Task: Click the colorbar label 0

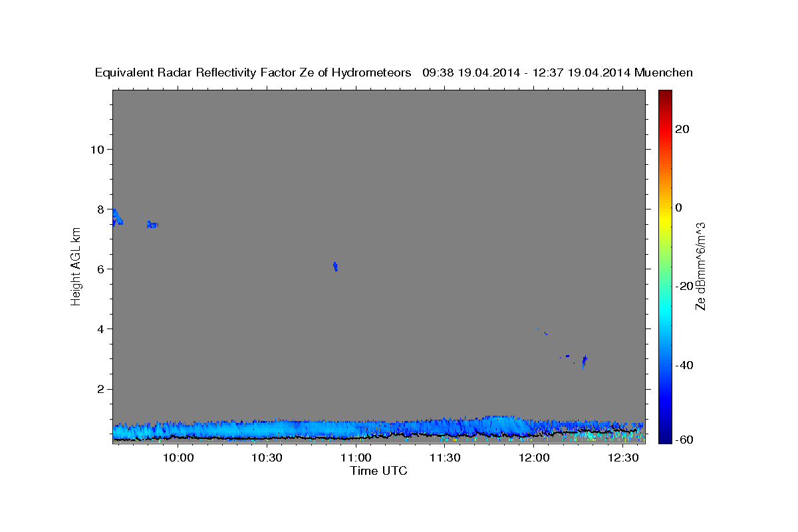Action: pyautogui.click(x=679, y=207)
